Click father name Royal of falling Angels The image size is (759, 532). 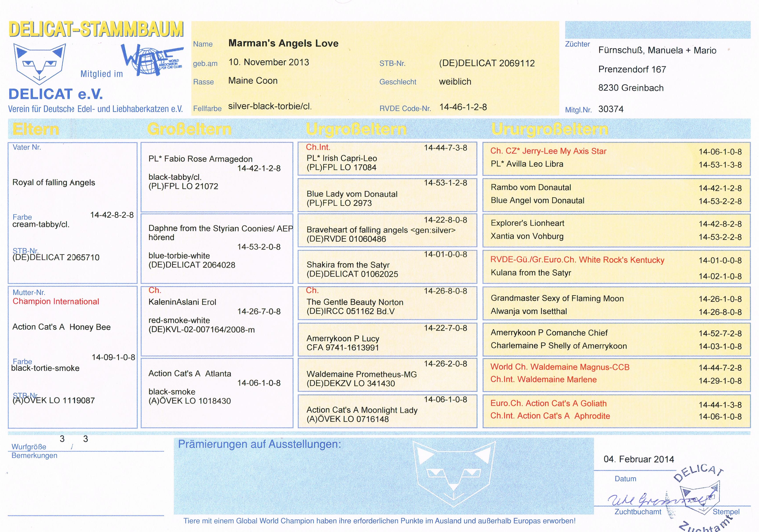tap(53, 182)
